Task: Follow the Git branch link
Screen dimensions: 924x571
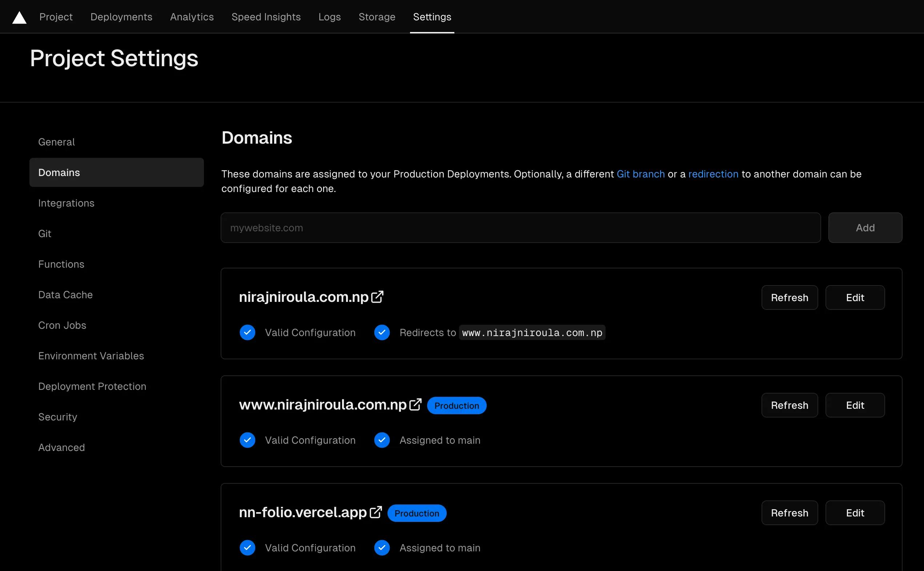Action: [640, 174]
